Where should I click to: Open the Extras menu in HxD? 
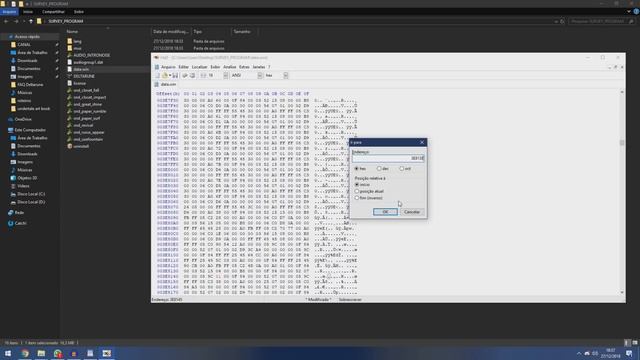(x=244, y=67)
